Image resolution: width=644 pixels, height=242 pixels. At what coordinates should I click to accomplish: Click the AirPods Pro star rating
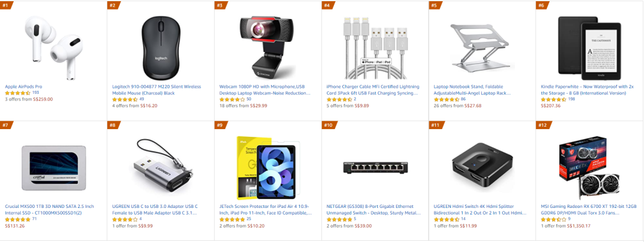tap(17, 93)
